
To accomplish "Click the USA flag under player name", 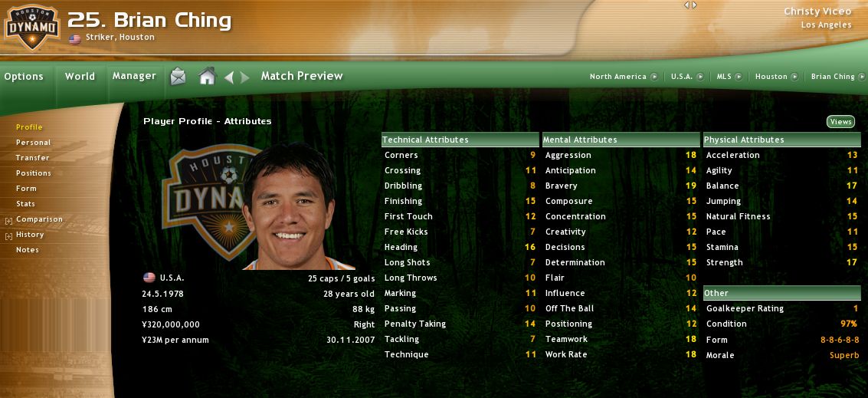I will [x=75, y=38].
